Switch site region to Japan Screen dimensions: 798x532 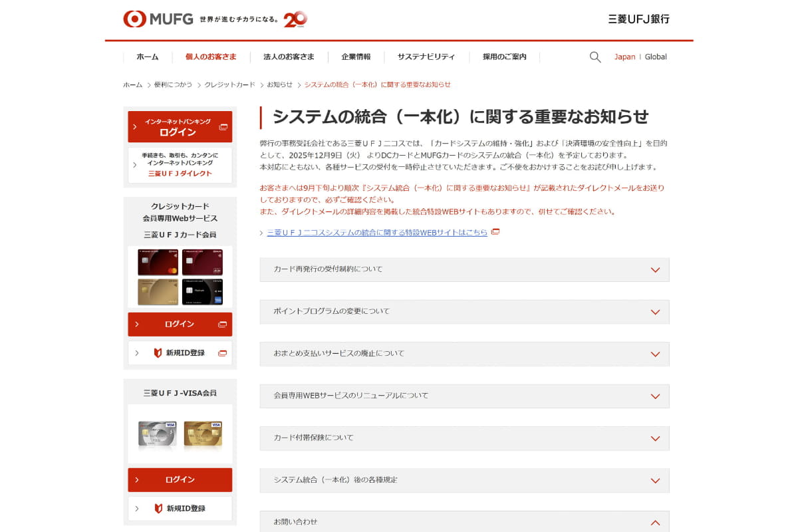[x=624, y=57]
